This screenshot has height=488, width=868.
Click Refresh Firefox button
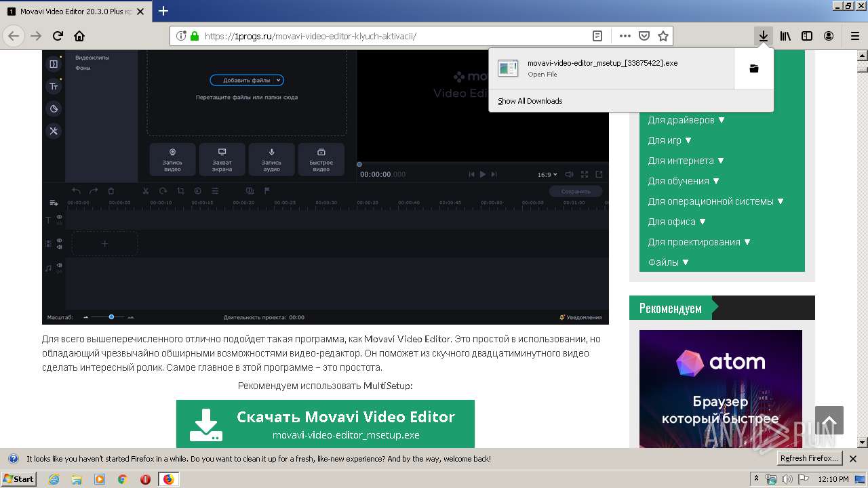point(809,458)
